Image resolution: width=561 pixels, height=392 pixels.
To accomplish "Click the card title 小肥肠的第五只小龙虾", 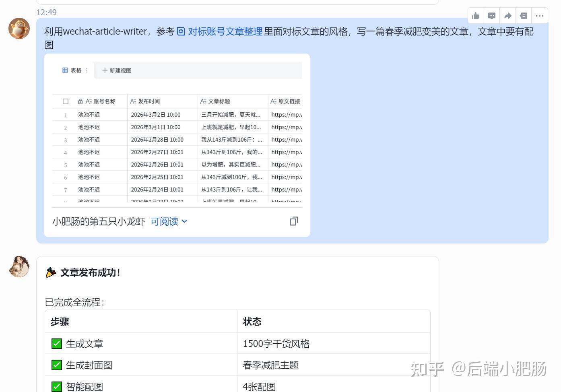I will [99, 221].
